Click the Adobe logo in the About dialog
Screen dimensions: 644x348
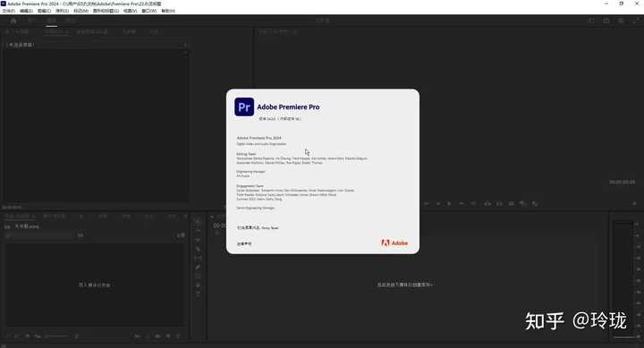(394, 243)
